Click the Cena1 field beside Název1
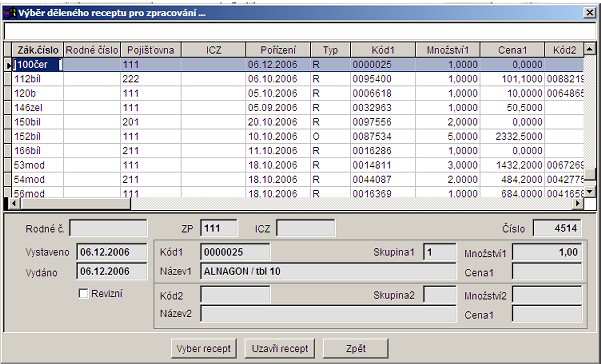 [x=547, y=272]
